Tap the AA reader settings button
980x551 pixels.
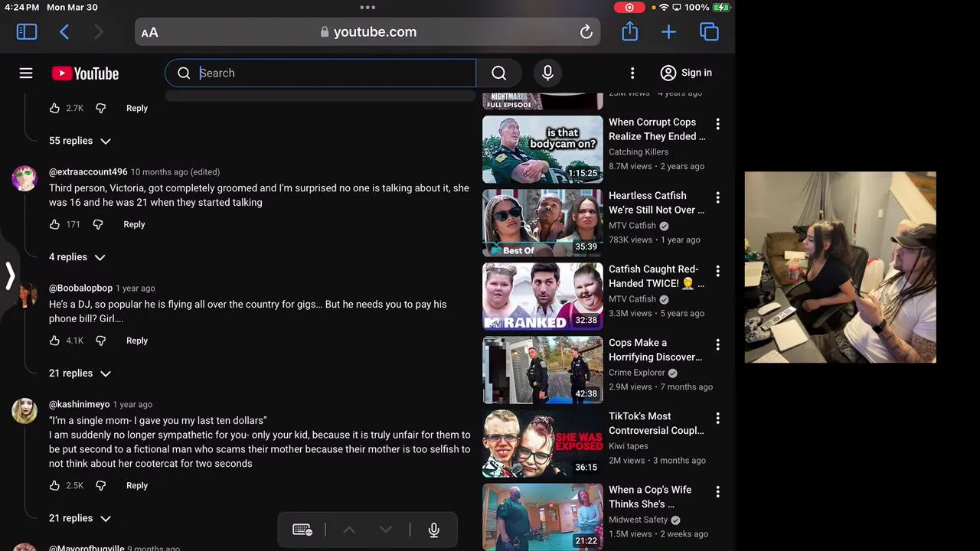coord(149,32)
